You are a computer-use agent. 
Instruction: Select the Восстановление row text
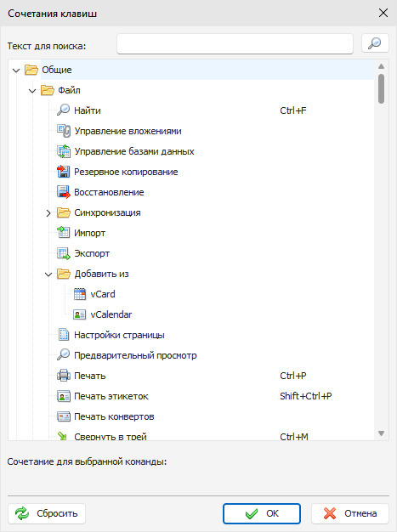109,192
